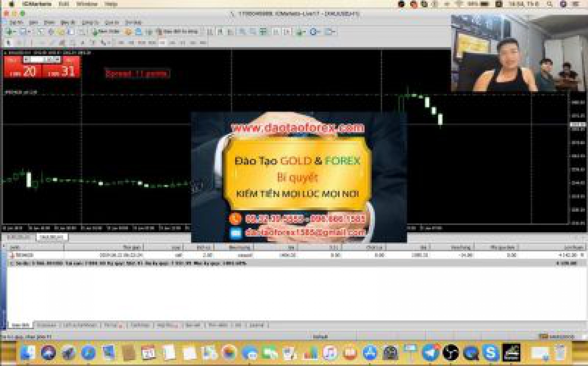
Task: Toggle Chart Shift in toolbar
Action: click(x=287, y=31)
